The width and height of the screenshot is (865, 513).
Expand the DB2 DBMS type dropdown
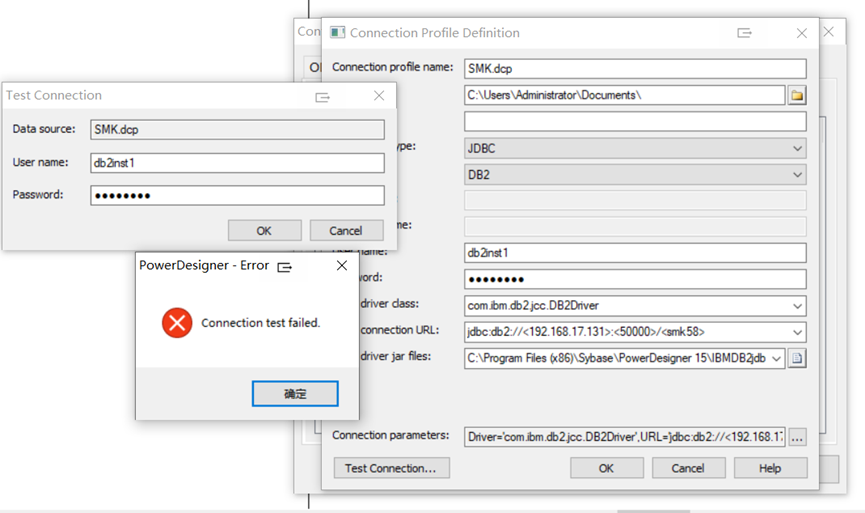coord(797,175)
